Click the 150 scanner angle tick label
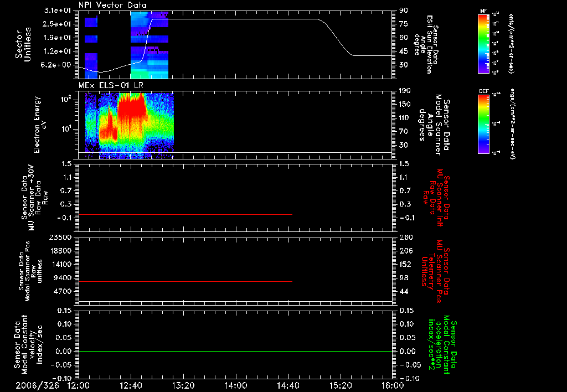Viewport: 567px width, 392px height. coord(405,105)
